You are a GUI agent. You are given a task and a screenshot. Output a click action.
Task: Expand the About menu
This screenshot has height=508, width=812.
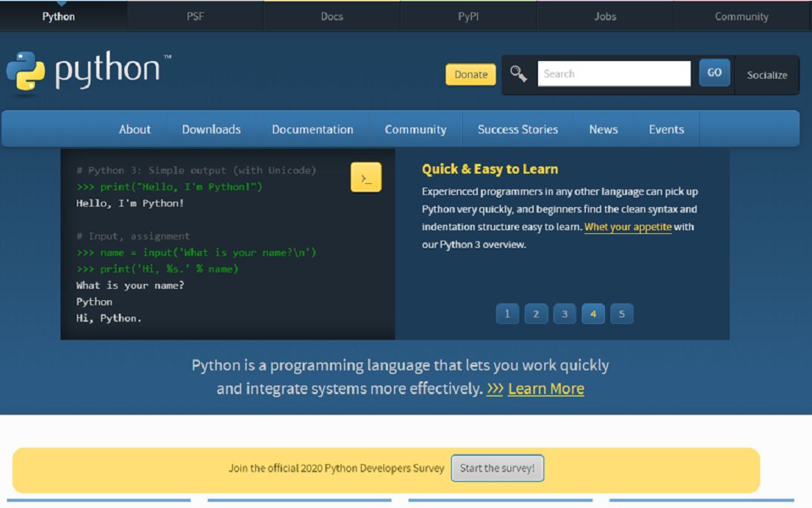click(x=135, y=129)
